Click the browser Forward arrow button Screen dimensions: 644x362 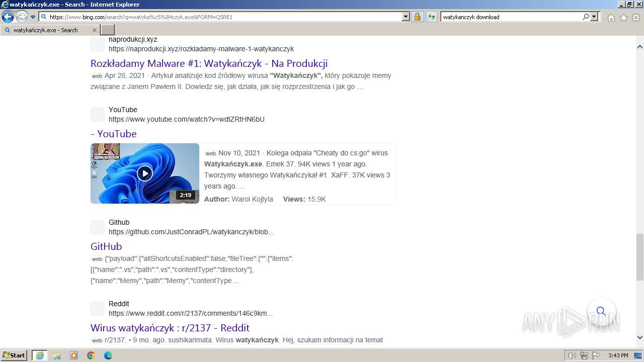pos(22,17)
